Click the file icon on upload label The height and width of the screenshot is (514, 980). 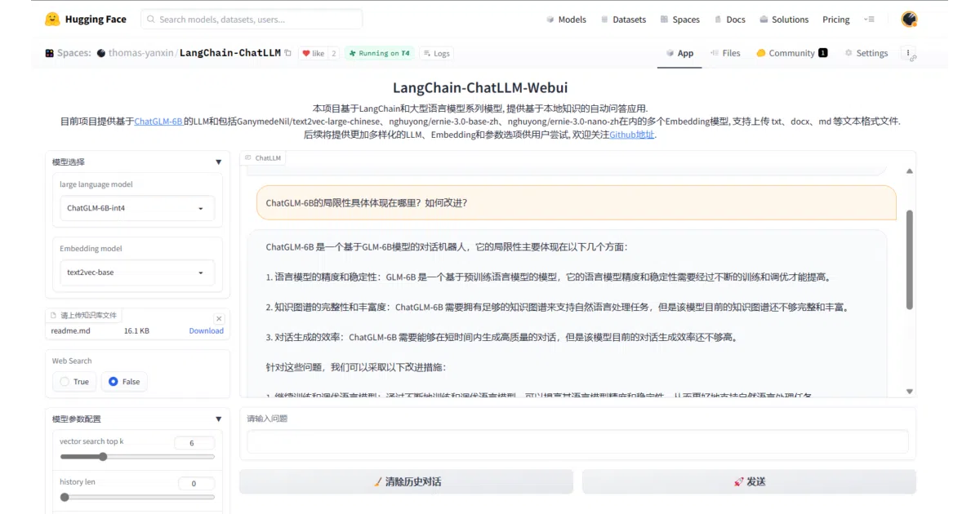[54, 315]
